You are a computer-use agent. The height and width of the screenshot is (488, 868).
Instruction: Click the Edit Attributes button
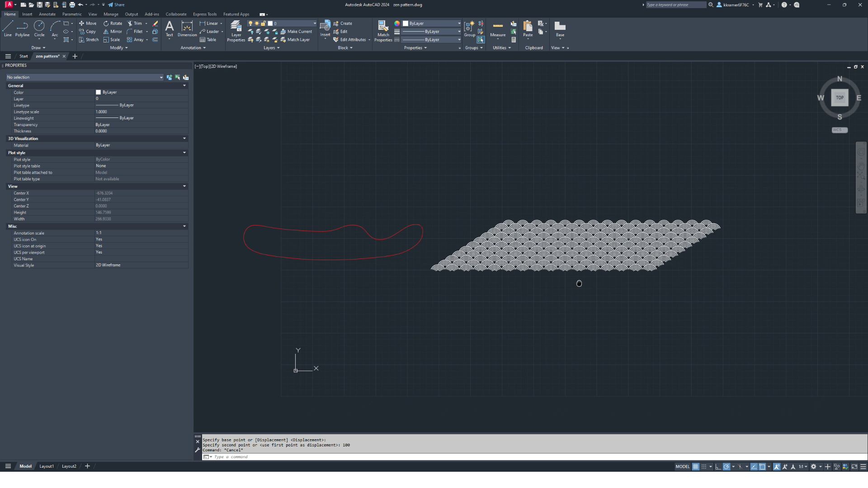[350, 40]
